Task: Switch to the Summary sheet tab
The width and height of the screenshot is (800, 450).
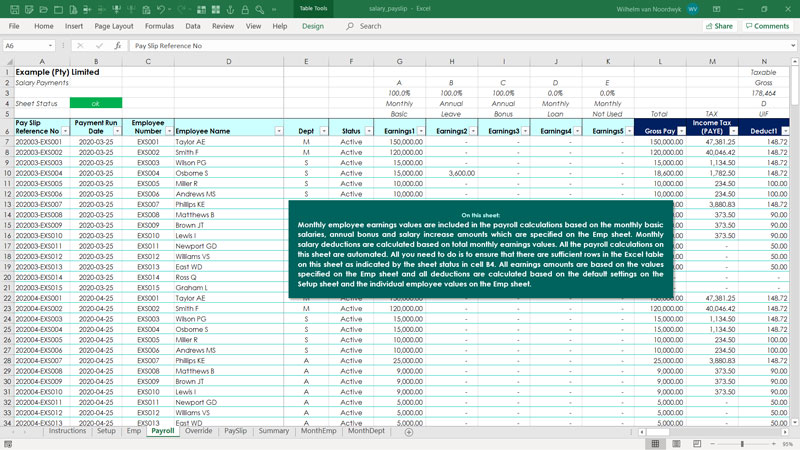Action: click(273, 431)
